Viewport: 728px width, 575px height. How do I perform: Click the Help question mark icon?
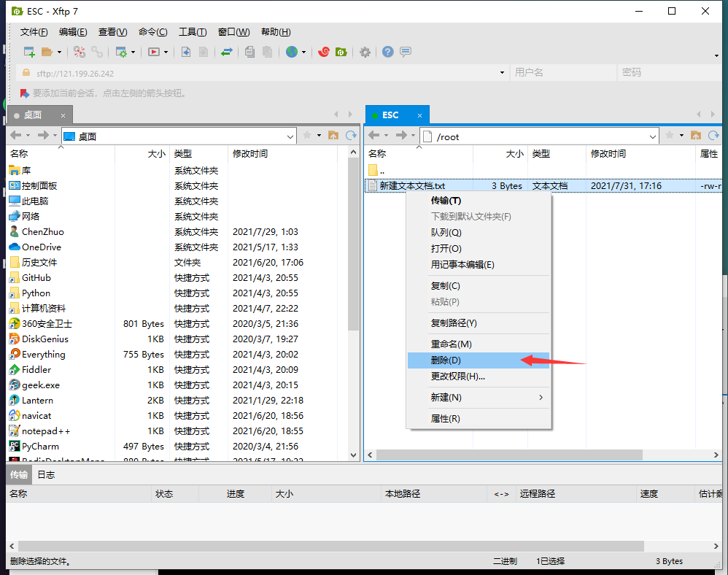387,52
